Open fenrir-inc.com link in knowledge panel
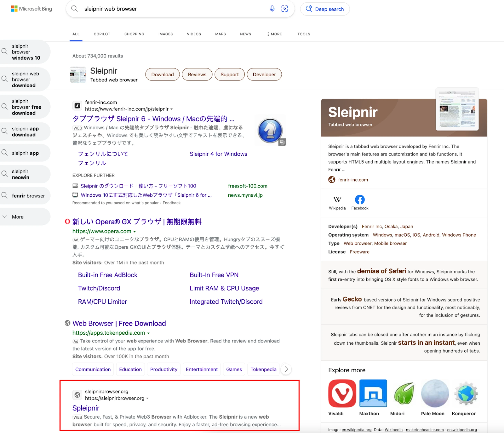This screenshot has width=504, height=433. tap(353, 180)
